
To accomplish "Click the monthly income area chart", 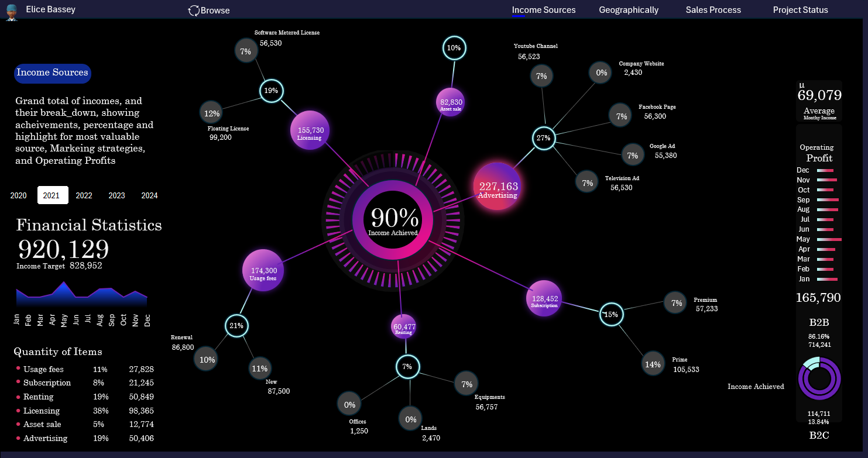I will click(82, 294).
